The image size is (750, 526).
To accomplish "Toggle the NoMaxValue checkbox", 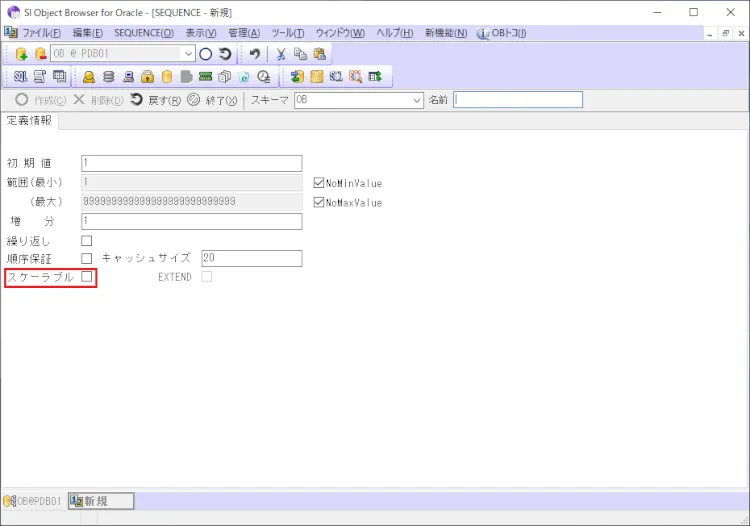I will (319, 202).
